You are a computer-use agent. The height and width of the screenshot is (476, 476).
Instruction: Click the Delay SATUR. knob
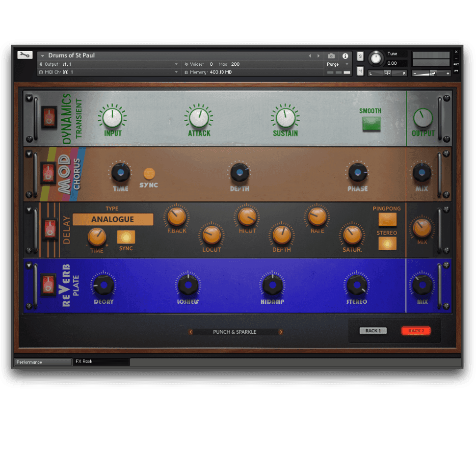point(352,235)
